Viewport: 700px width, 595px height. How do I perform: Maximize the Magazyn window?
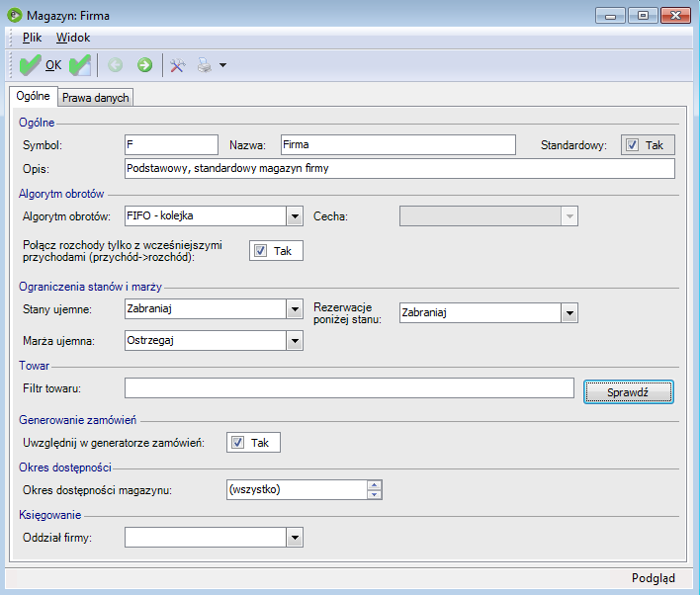coord(643,16)
